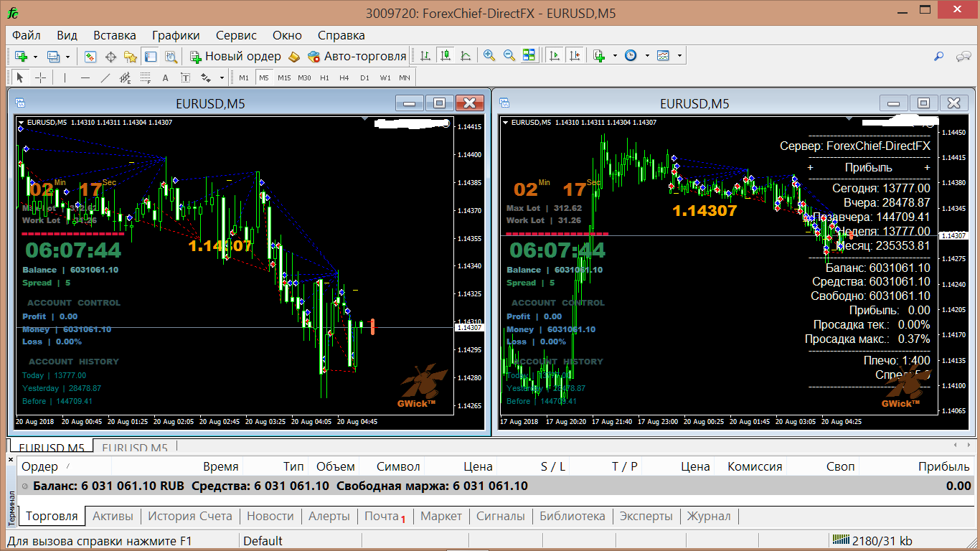Open the MetaEditor book icon
Image resolution: width=980 pixels, height=551 pixels.
click(293, 56)
